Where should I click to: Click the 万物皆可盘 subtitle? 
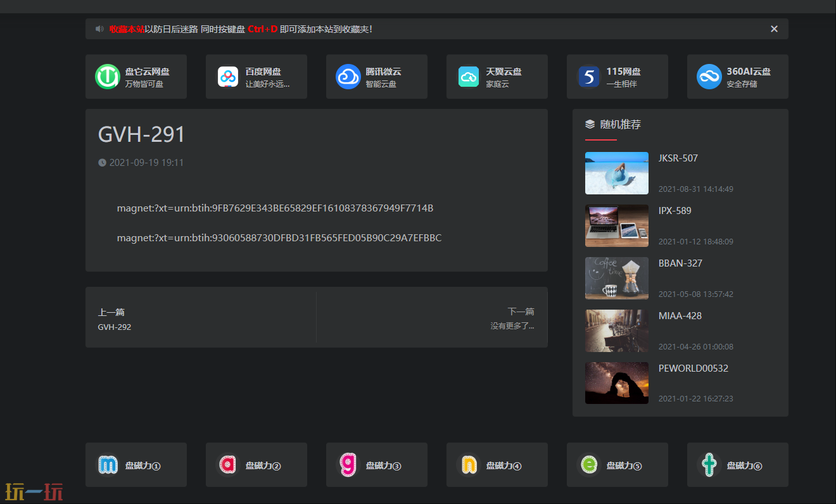point(144,84)
